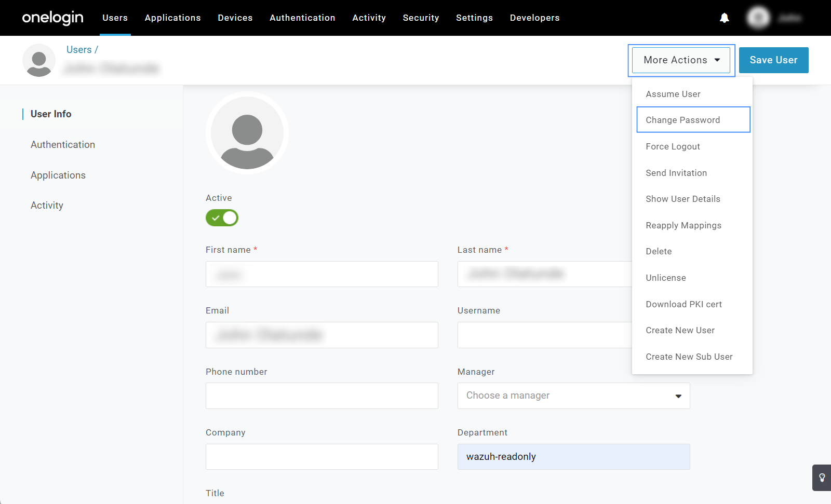Open the Authentication sidebar tab
Screen dimensions: 831x504
pos(63,145)
